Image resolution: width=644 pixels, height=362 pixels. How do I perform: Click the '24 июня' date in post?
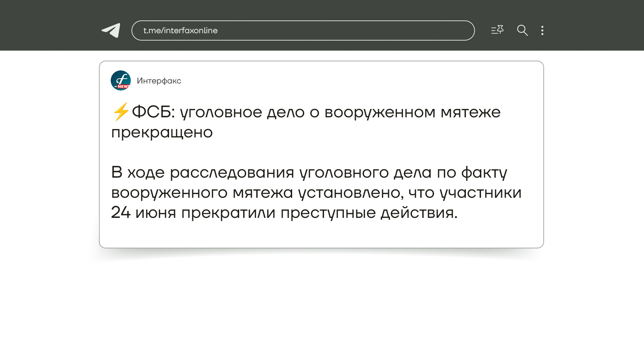point(144,213)
